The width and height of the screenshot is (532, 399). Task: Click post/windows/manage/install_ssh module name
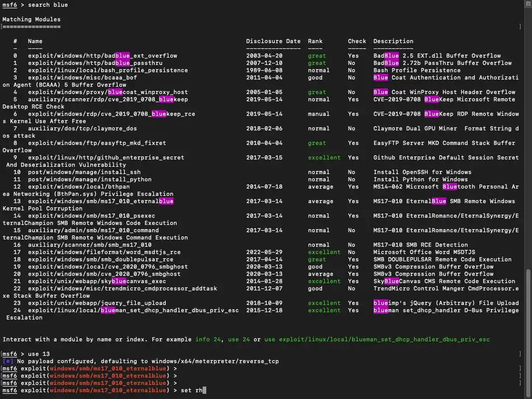[x=84, y=172]
